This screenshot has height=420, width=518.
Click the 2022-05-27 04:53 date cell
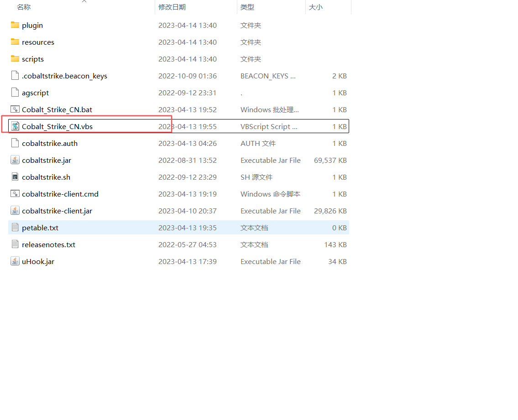pyautogui.click(x=187, y=244)
